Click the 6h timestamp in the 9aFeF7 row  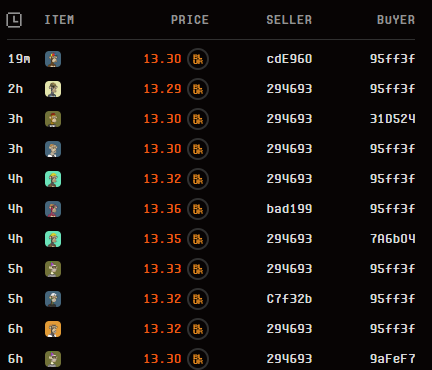[x=15, y=359]
